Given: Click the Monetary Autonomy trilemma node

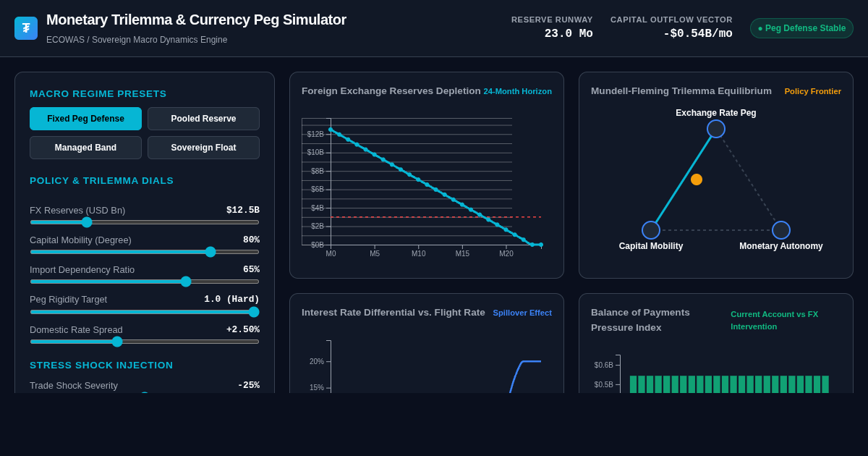Looking at the screenshot, I should (x=781, y=230).
